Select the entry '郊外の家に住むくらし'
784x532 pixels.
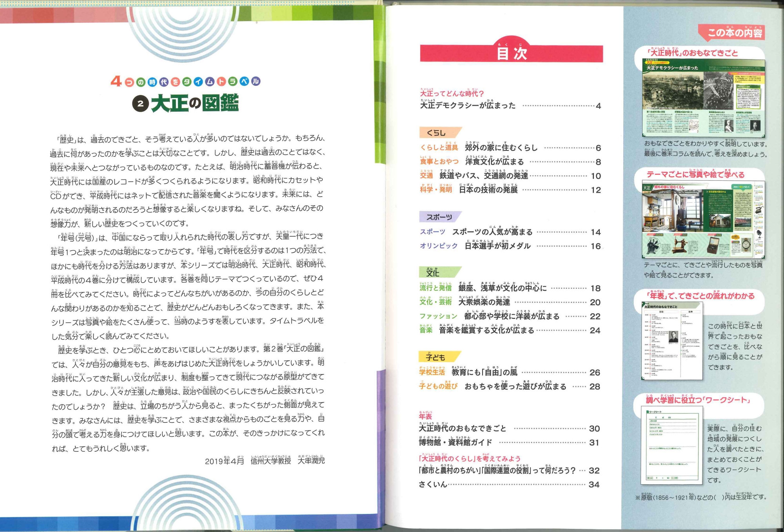click(x=501, y=147)
